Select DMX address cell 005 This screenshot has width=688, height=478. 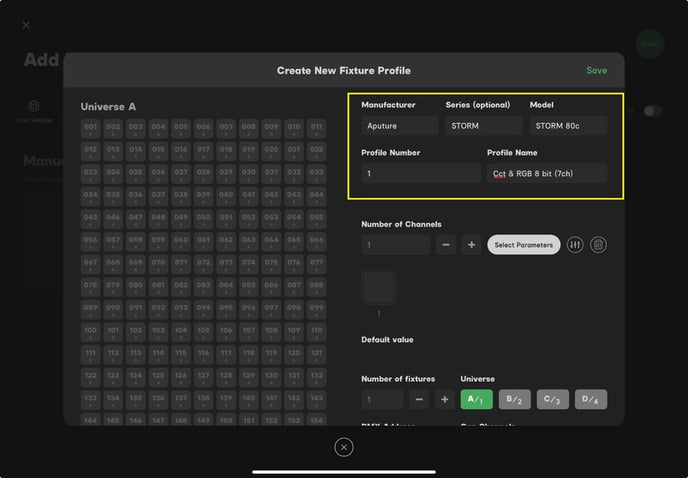click(181, 129)
